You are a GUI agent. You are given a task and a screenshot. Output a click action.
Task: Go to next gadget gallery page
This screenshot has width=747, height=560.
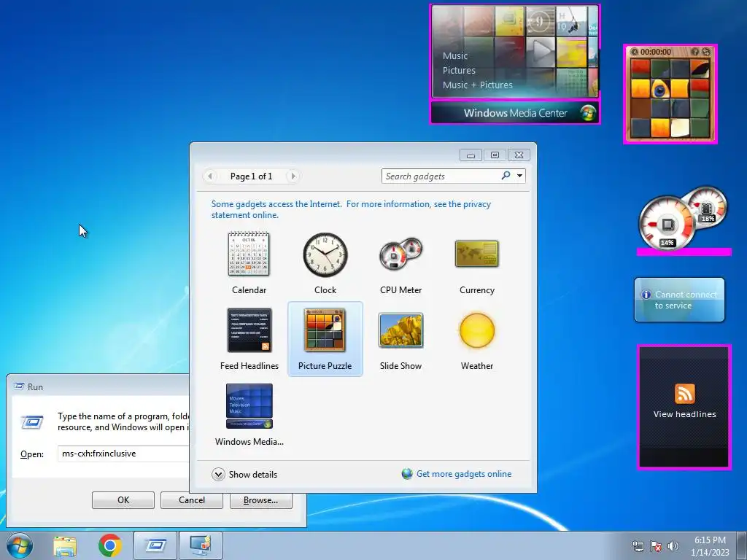pos(293,176)
